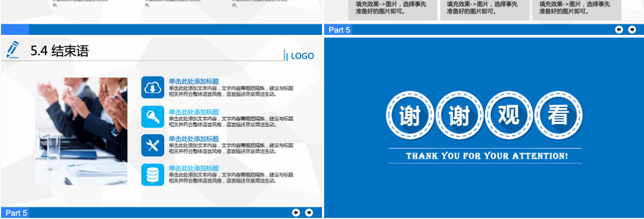Click 单击此处添加标题 next to cloud icon

194,81
